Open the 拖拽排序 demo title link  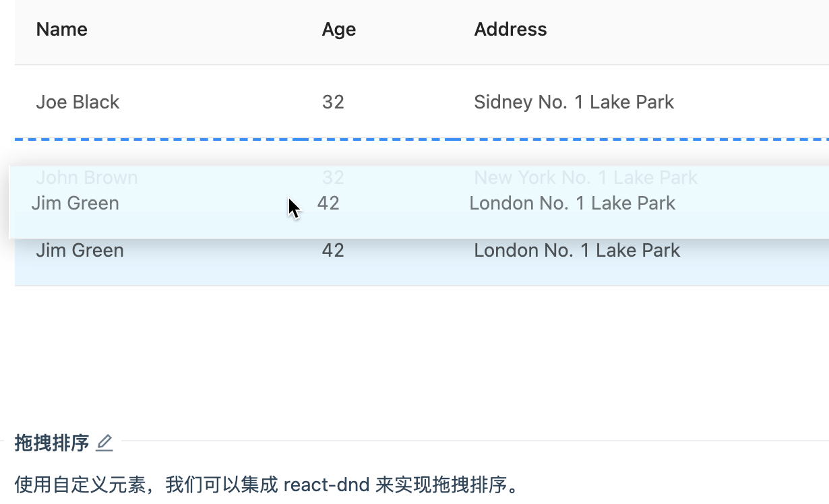click(x=52, y=443)
